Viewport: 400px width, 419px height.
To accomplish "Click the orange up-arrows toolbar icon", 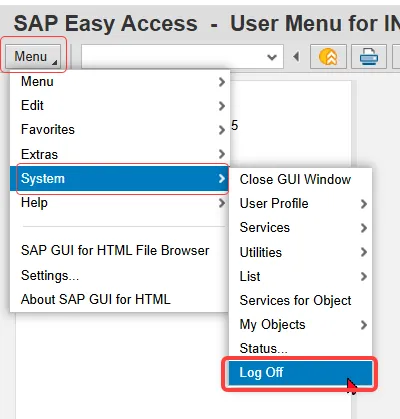I will (x=328, y=57).
